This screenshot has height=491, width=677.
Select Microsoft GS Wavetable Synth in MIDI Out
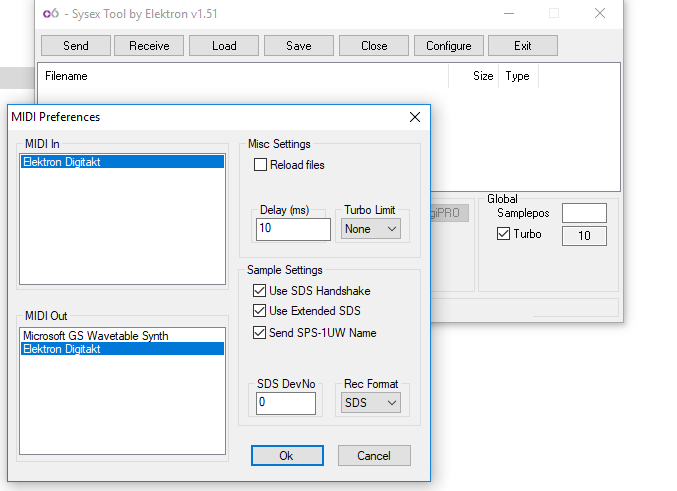coord(123,336)
